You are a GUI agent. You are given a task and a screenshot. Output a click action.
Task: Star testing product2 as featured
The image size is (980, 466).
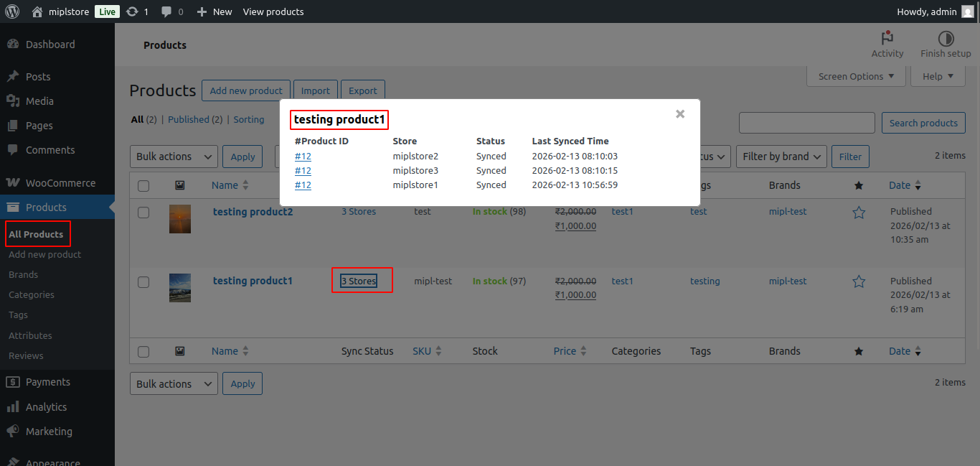tap(859, 213)
